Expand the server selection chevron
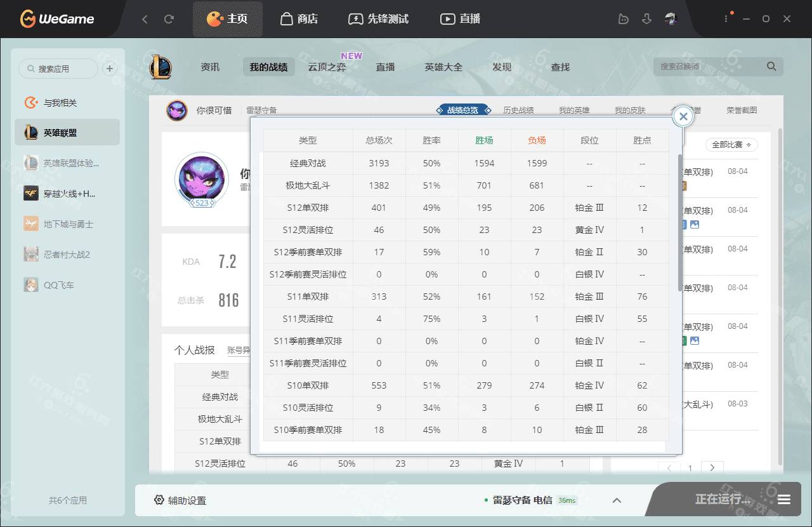Image resolution: width=812 pixels, height=527 pixels. pos(617,500)
